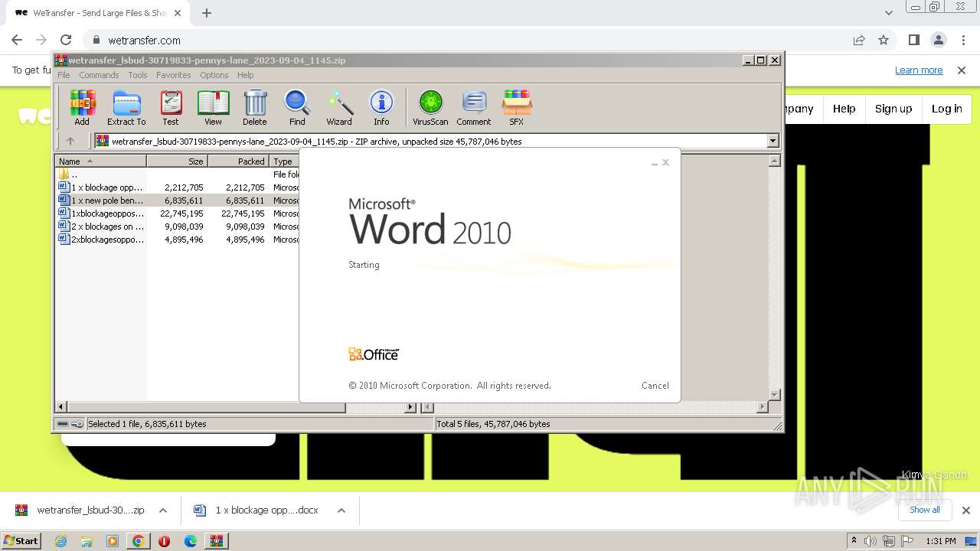Open Chrome's three-dot menu
The width and height of the screenshot is (980, 551).
point(962,41)
